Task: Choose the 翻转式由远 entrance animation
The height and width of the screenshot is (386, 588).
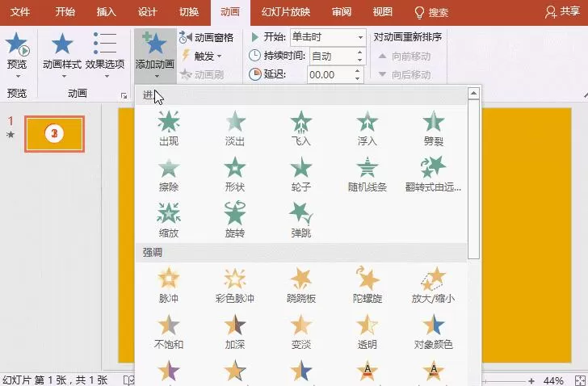Action: pyautogui.click(x=433, y=174)
